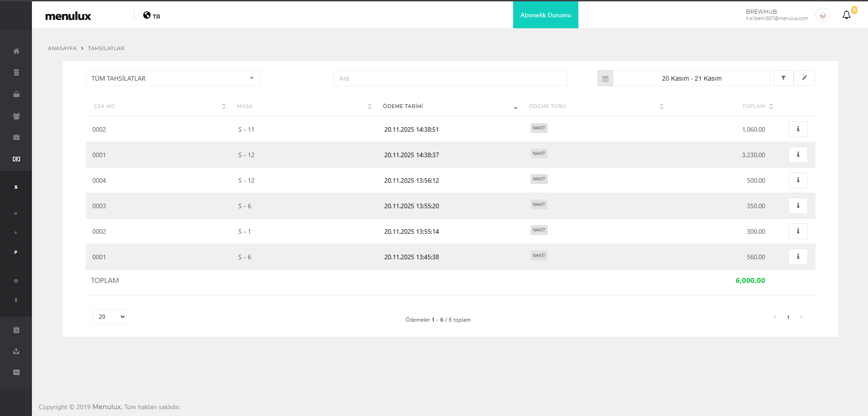Screen dimensions: 868x416
Task: Click the calendar icon beside date range
Action: click(605, 78)
